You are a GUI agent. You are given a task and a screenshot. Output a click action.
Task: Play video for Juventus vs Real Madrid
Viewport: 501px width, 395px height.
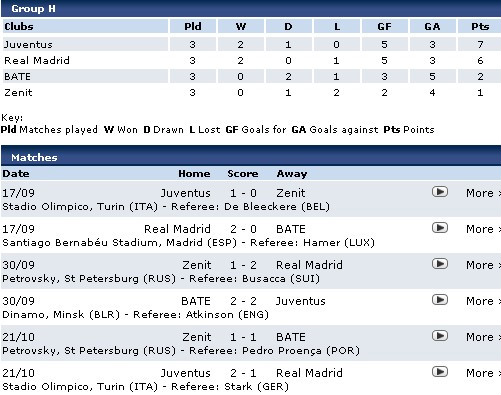coord(440,372)
